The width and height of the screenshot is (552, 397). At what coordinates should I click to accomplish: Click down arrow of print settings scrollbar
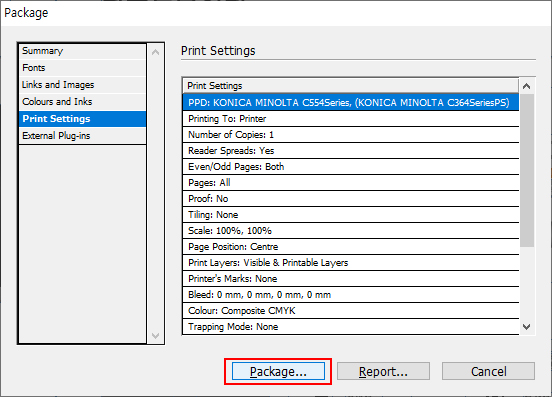pyautogui.click(x=527, y=327)
